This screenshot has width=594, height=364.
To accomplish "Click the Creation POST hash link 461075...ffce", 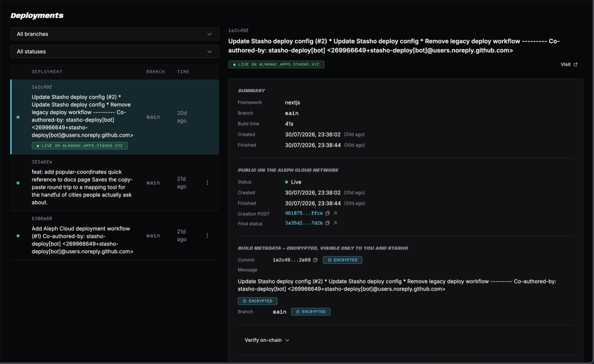I will [303, 213].
